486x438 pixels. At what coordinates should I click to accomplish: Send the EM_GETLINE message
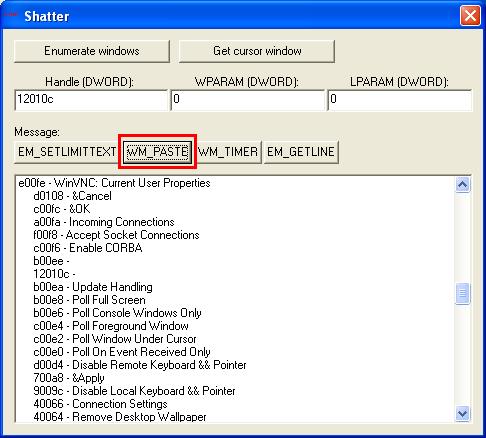click(x=301, y=152)
